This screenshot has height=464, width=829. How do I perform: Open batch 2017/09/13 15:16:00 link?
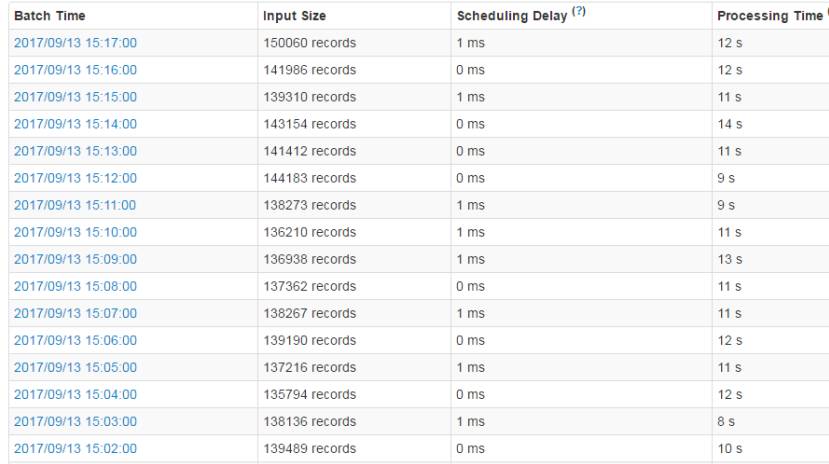pyautogui.click(x=75, y=70)
